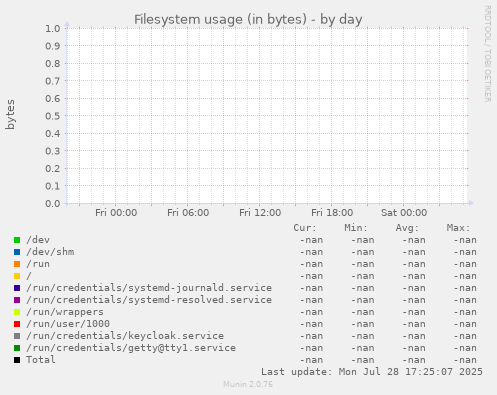
Task: Click the Min value for /run/user/1000 row
Action: (x=363, y=324)
